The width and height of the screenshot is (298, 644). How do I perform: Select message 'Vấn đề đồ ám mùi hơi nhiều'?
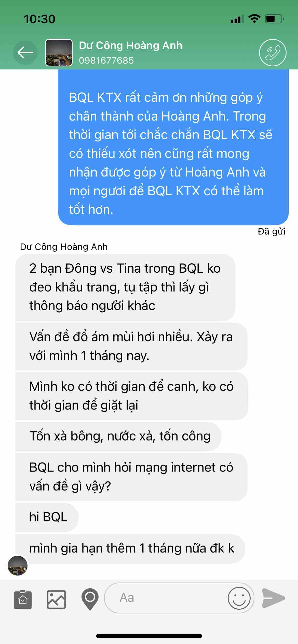(x=131, y=346)
